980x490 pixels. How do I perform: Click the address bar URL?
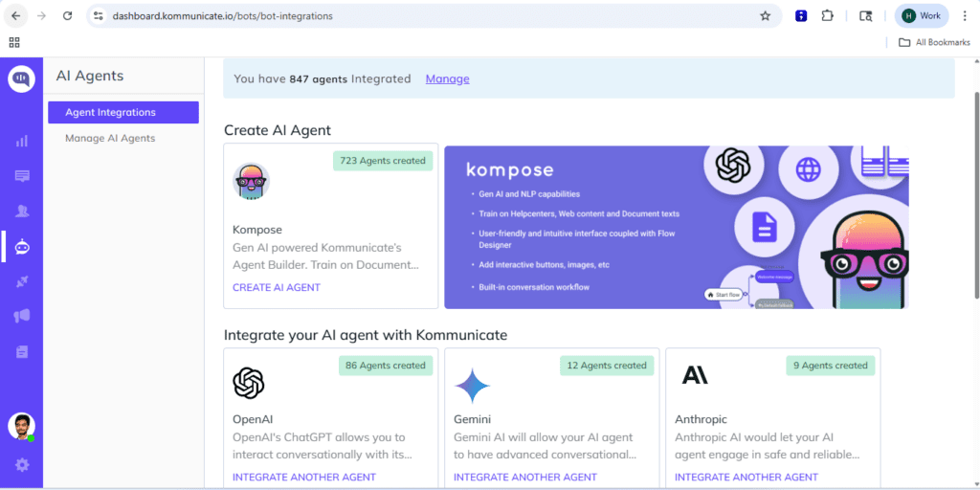[222, 16]
